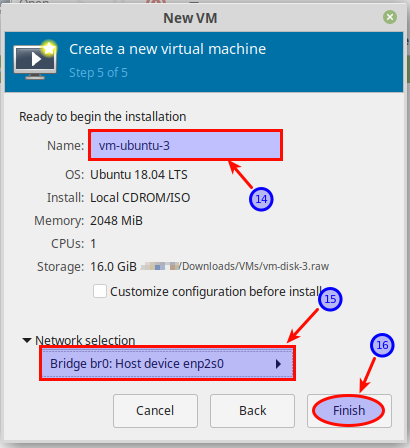Cancel the new VM wizard

[155, 411]
